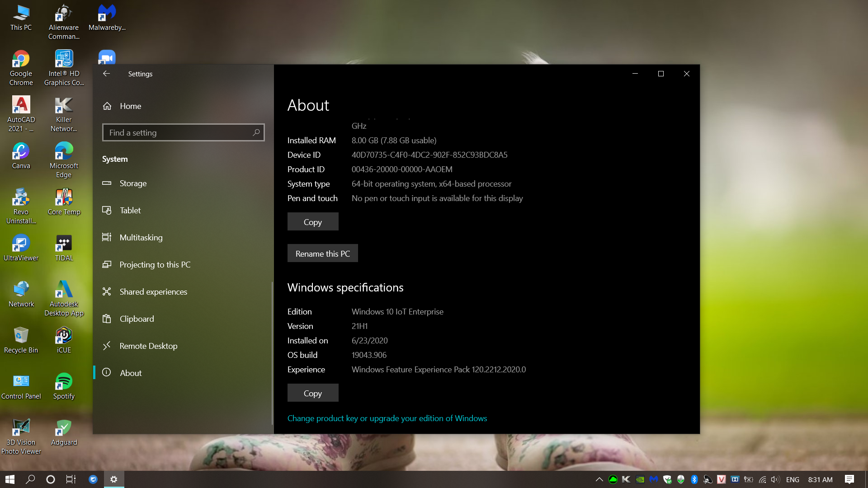Viewport: 868px width, 488px height.
Task: Click the ENG language indicator
Action: click(x=793, y=479)
